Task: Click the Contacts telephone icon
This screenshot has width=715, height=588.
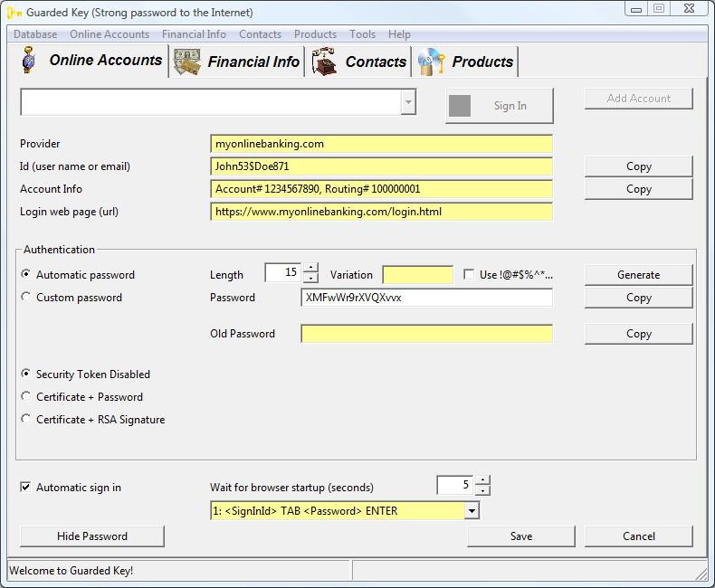Action: click(x=324, y=62)
